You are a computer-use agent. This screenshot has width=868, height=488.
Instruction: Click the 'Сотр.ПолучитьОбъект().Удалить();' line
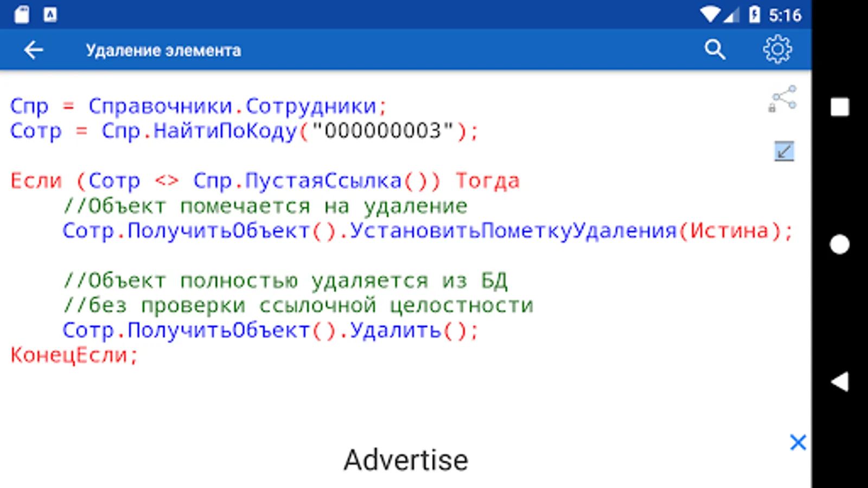pyautogui.click(x=271, y=330)
